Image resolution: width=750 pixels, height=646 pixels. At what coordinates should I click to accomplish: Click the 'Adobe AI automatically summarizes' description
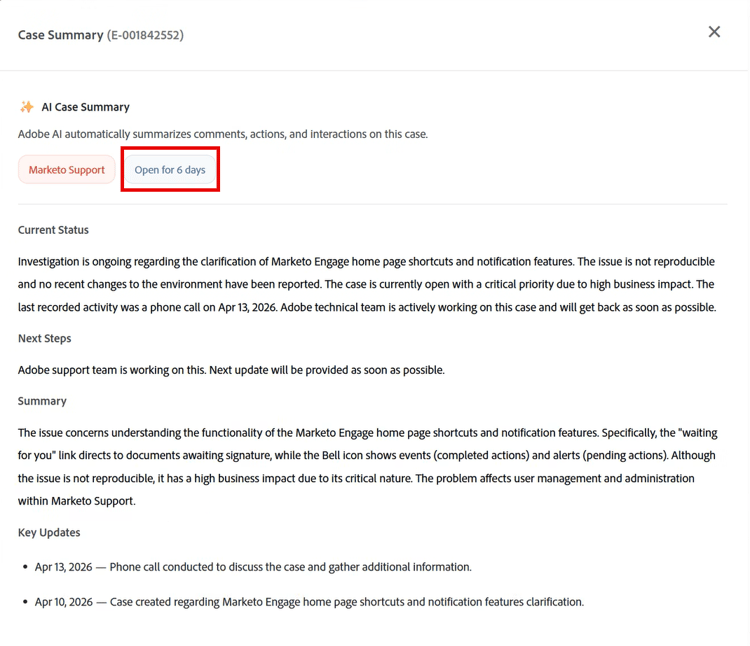[223, 134]
